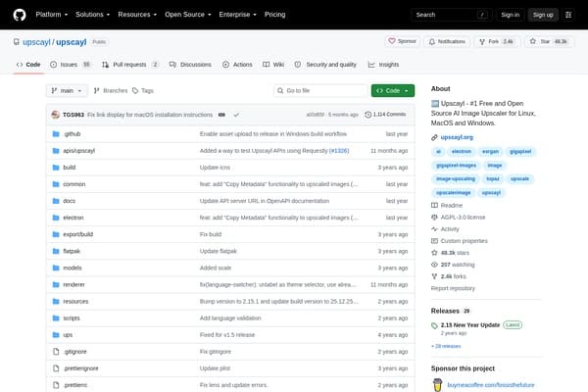Open the buymeacoffee sponsor link

491,385
